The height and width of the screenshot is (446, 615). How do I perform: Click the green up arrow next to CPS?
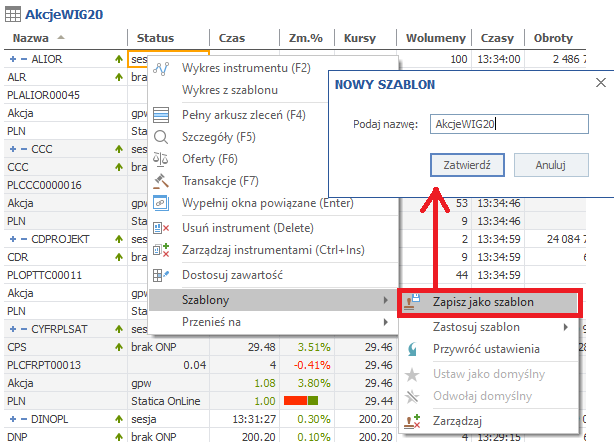[x=119, y=347]
